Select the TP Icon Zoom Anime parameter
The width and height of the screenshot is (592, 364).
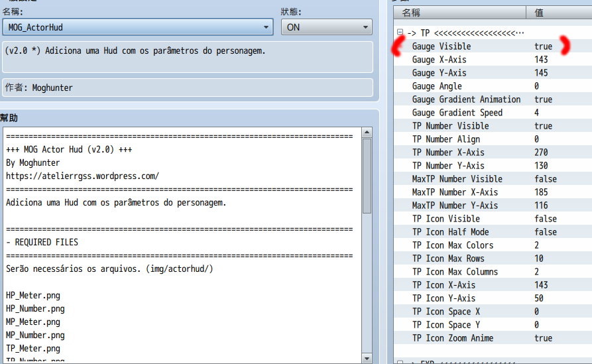click(x=493, y=338)
